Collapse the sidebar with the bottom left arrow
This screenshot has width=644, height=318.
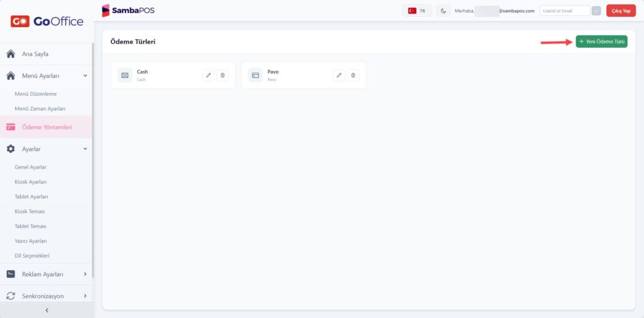coord(47,310)
